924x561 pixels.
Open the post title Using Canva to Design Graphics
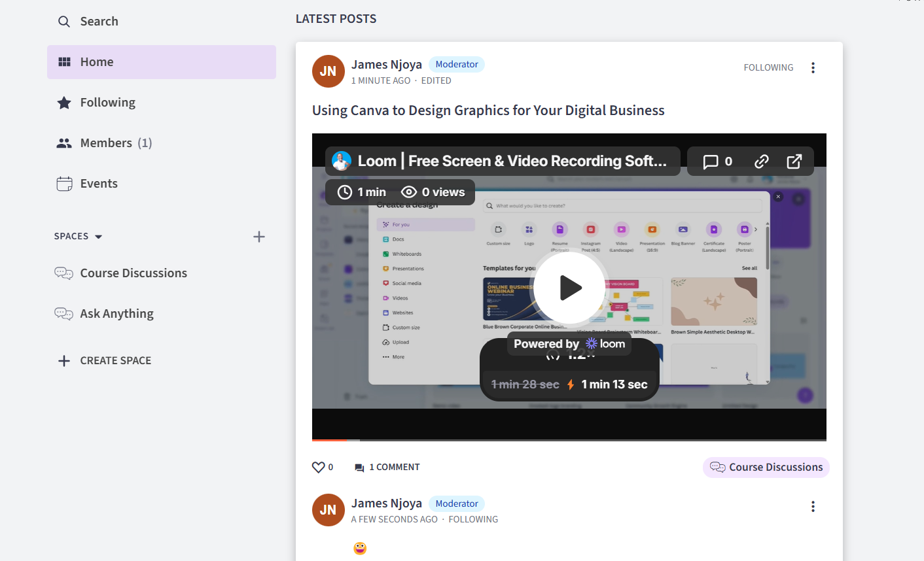(488, 110)
